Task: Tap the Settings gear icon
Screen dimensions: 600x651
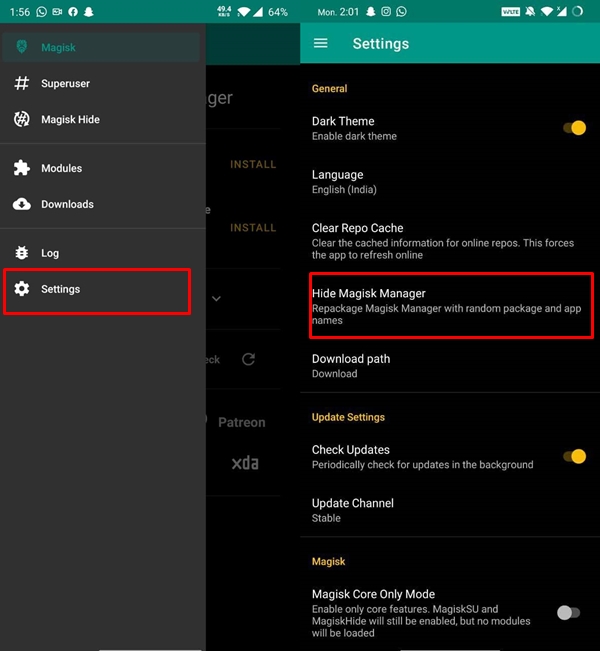Action: point(22,289)
